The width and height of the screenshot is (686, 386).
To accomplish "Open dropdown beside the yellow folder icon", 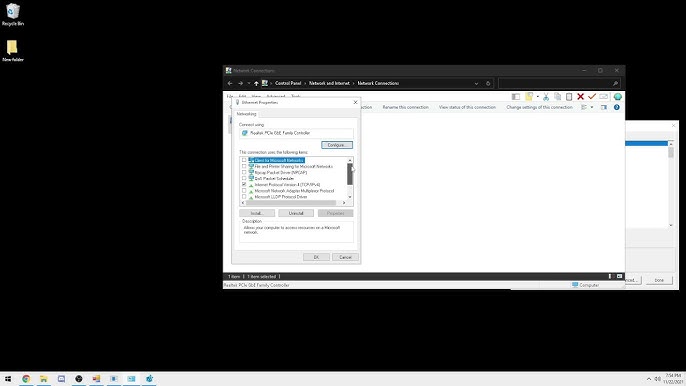I will tap(538, 97).
